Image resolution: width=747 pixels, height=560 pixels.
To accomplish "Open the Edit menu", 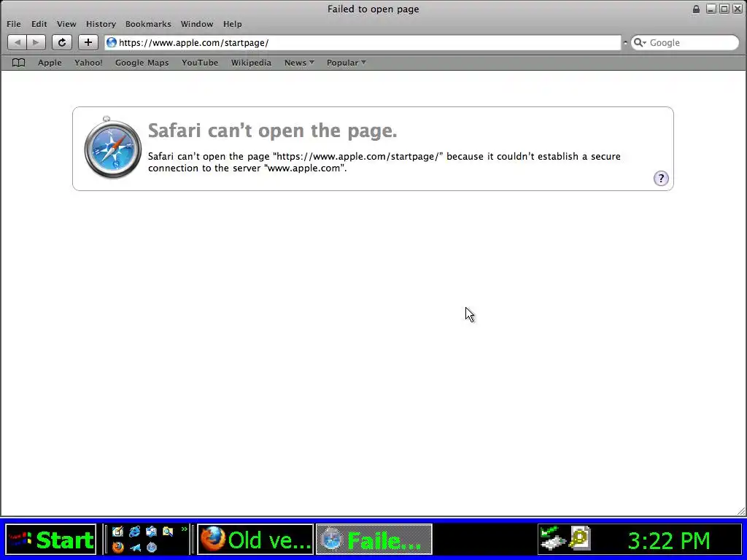I will [39, 24].
